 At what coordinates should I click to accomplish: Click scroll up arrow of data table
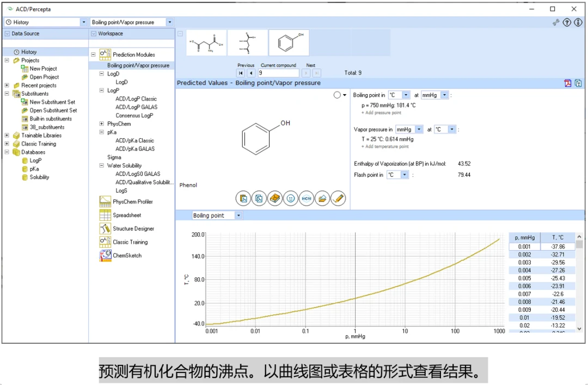click(x=579, y=237)
